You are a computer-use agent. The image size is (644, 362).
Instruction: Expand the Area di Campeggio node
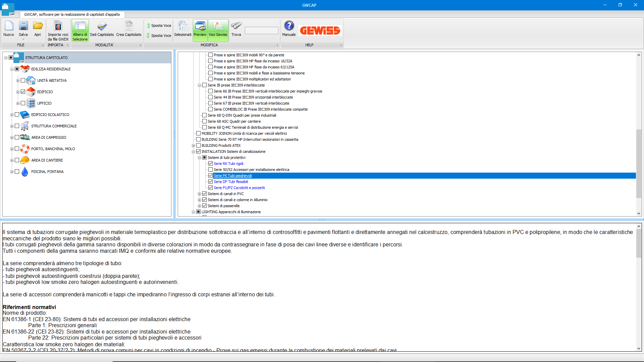pyautogui.click(x=12, y=137)
